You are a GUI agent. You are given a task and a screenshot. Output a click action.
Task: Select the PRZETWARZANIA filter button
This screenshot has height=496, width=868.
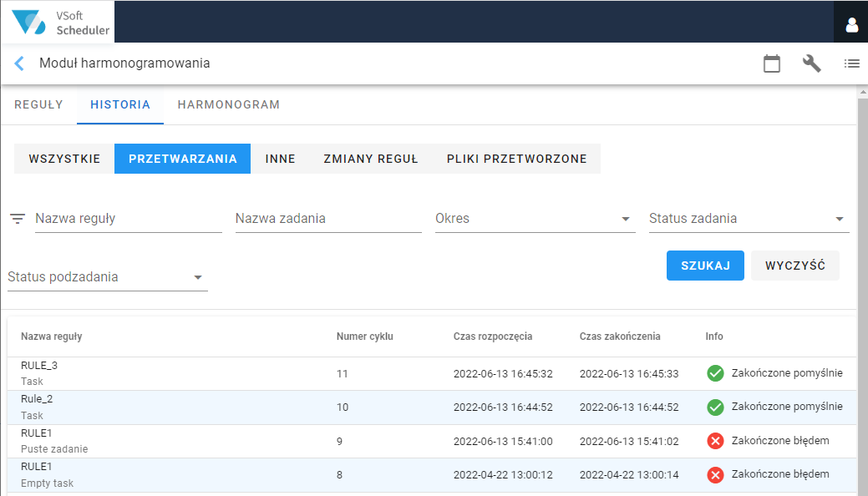tap(183, 159)
